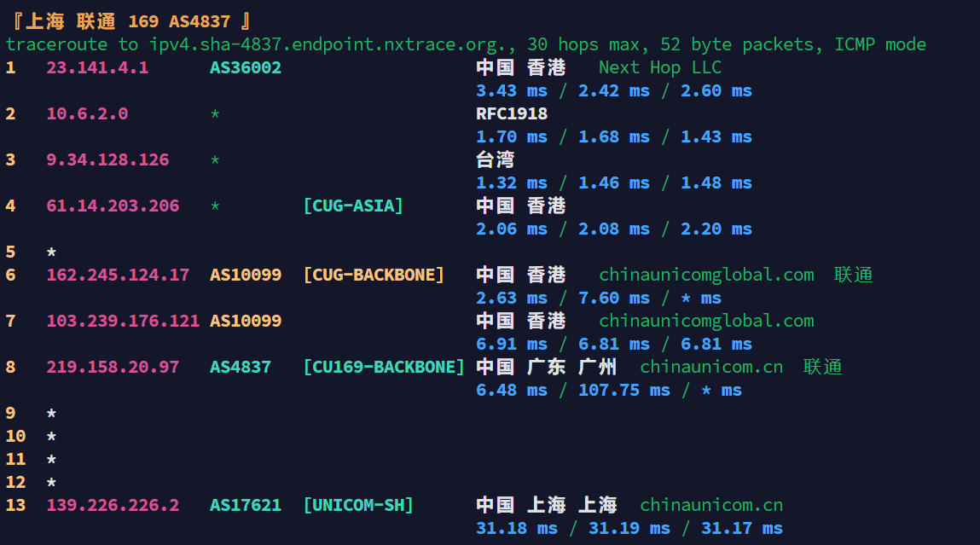Click the IP address 103.239.176.121
Image resolution: width=980 pixels, height=545 pixels.
tap(123, 321)
